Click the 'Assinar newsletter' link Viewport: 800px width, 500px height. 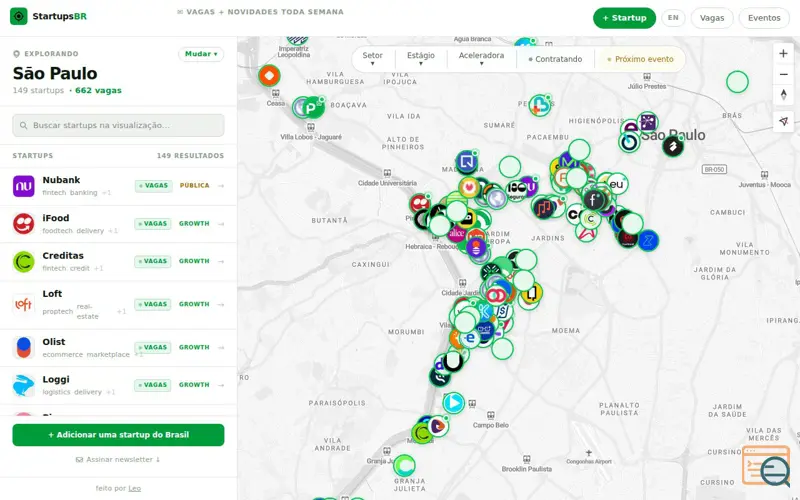pos(118,460)
